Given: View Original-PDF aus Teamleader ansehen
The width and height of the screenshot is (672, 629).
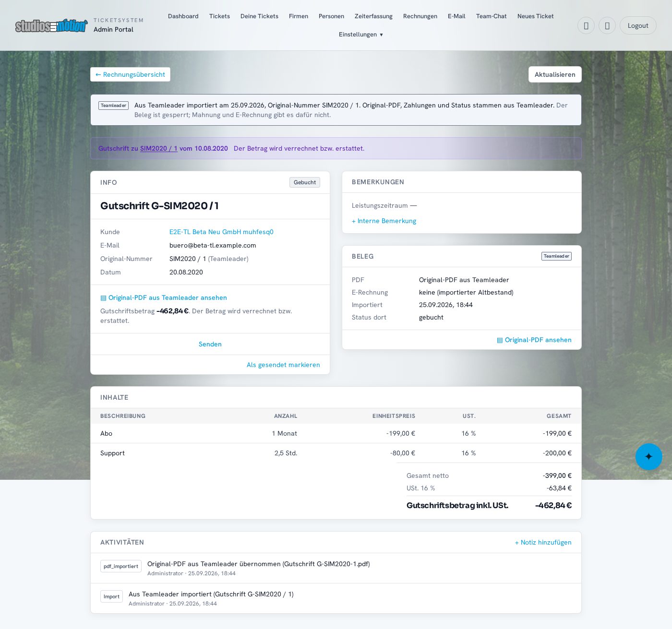Looking at the screenshot, I should [164, 297].
